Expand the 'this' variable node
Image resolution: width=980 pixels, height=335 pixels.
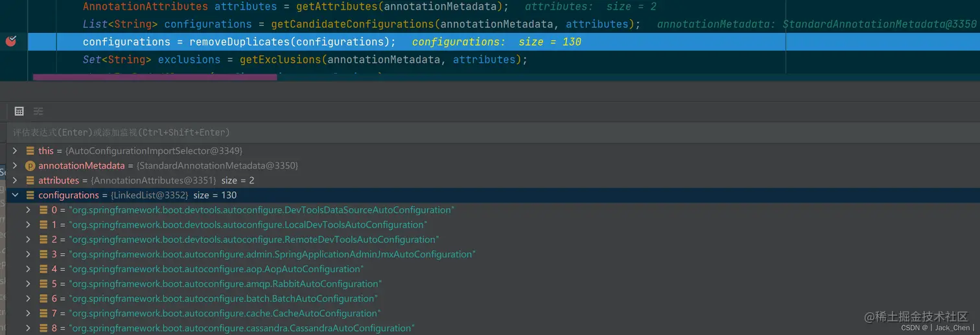tap(15, 150)
